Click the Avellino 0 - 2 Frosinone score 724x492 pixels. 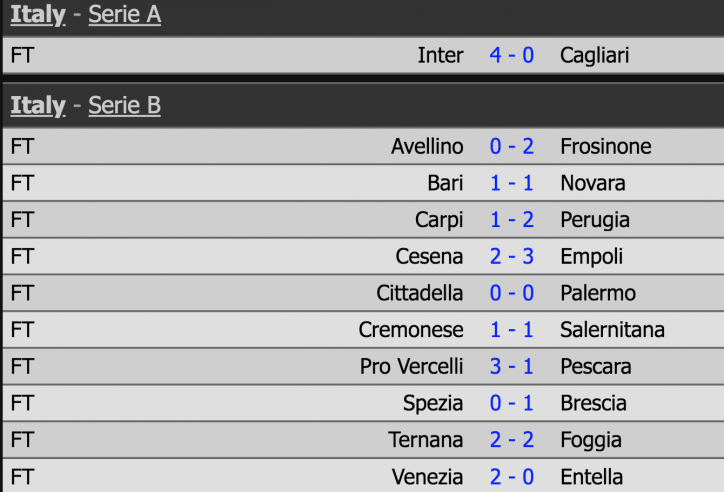pos(512,147)
